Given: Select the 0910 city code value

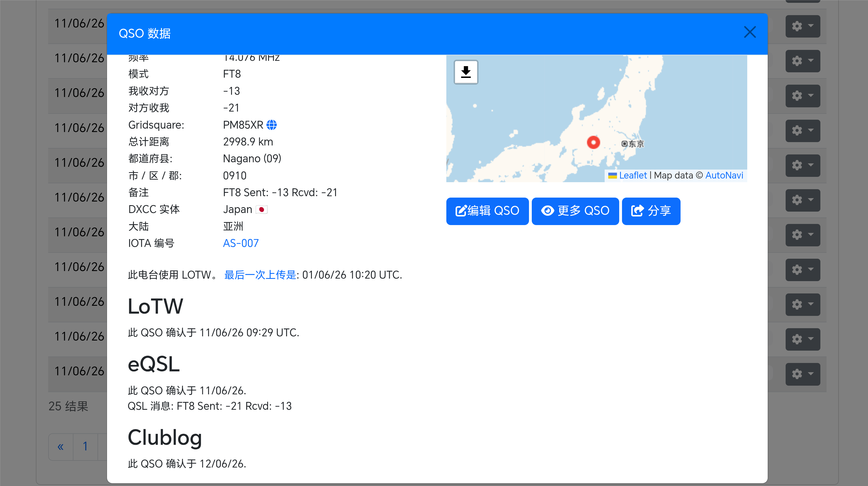Looking at the screenshot, I should (235, 176).
